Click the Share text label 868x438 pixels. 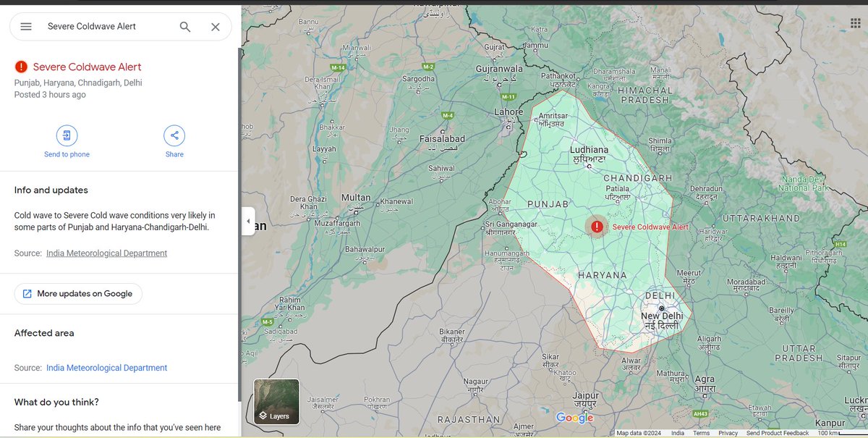[x=174, y=154]
